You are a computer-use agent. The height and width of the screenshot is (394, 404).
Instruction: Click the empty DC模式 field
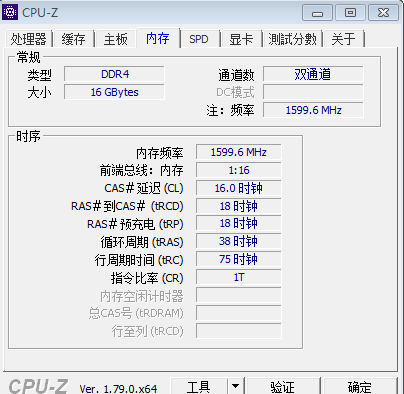click(313, 92)
